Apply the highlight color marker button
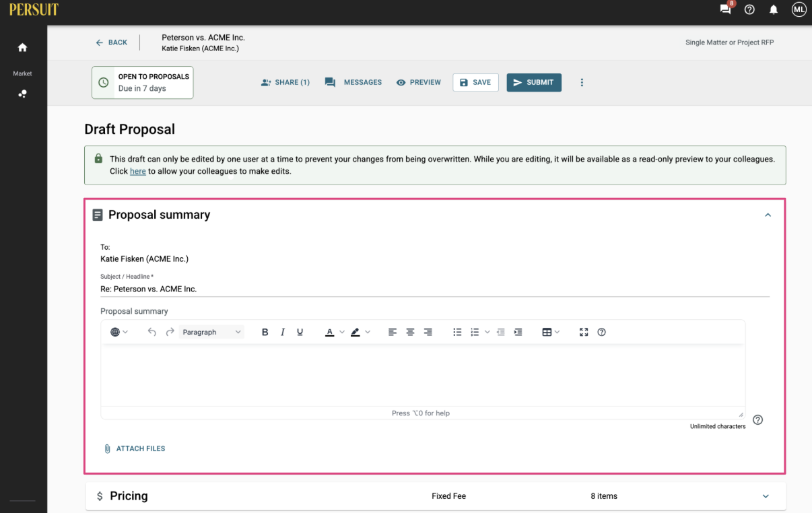 point(355,332)
